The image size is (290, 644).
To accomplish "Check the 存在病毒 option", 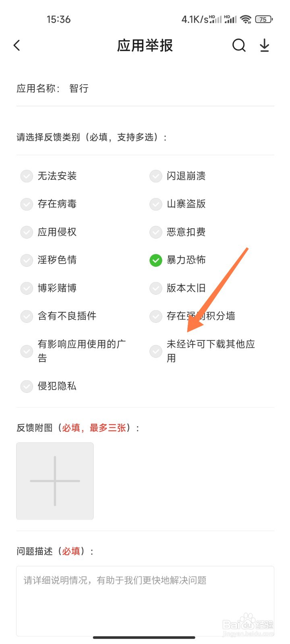I will coord(27,204).
